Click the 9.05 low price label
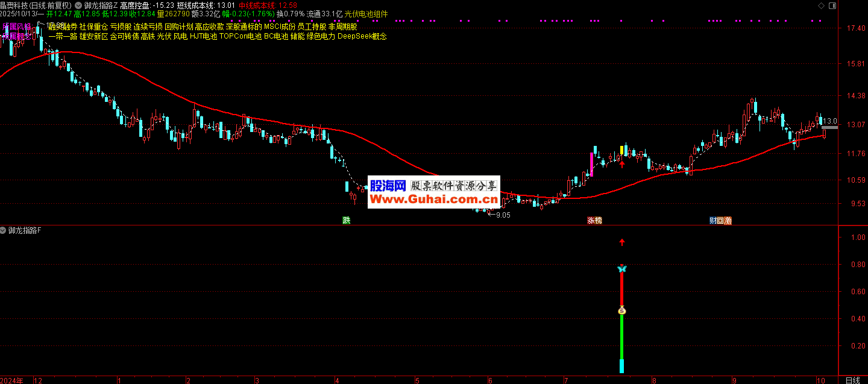The height and width of the screenshot is (384, 868). [503, 215]
